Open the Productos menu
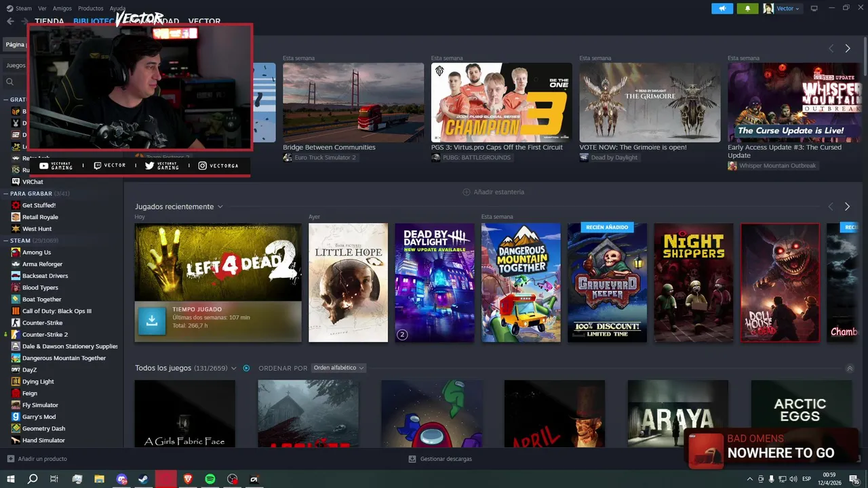Image resolution: width=868 pixels, height=488 pixels. 91,8
